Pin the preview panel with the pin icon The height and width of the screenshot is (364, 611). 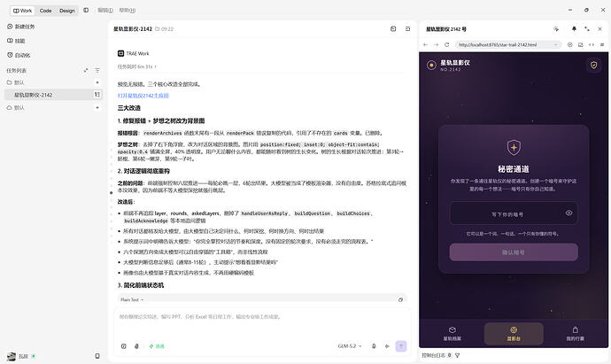coord(574,29)
